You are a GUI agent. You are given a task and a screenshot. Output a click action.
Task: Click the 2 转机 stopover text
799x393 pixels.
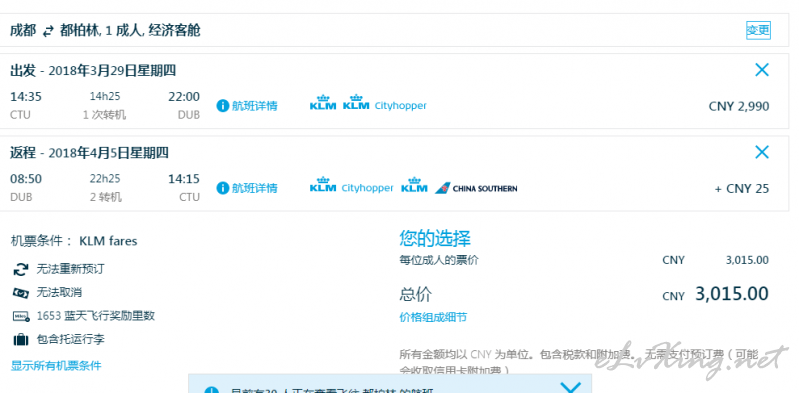pos(106,197)
